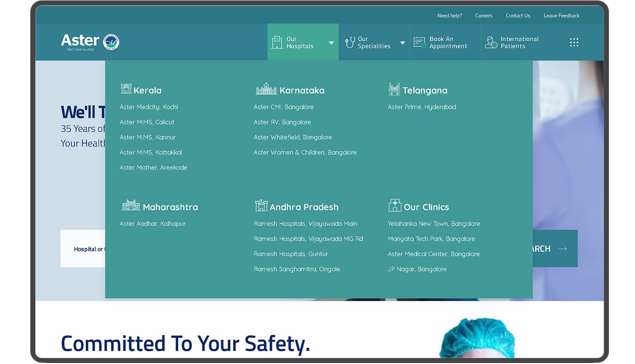Click the Andhra Pradesh monument icon
This screenshot has width=635, height=364.
pyautogui.click(x=261, y=205)
